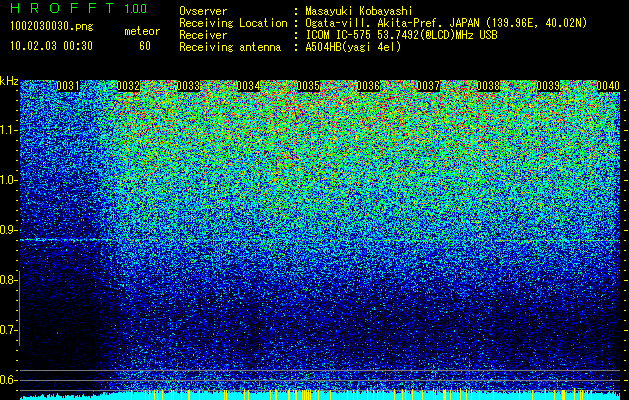Click the kHz axis unit label
629x400 pixels.
(9, 81)
